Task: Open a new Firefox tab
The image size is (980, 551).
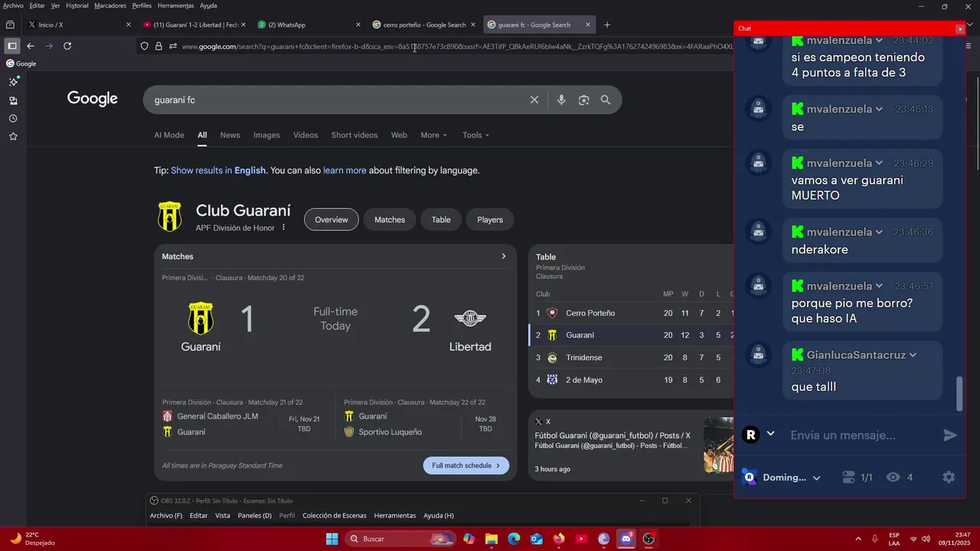Action: click(x=607, y=24)
